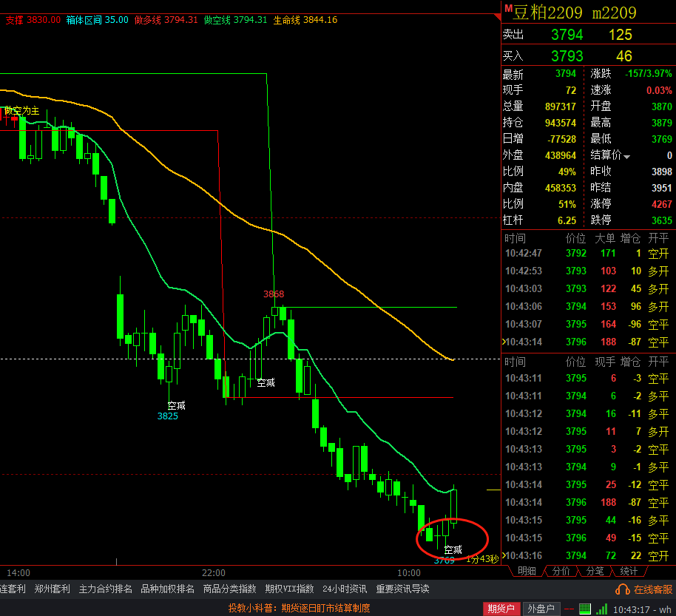The height and width of the screenshot is (616, 676).
Task: Open 主力合约排名 ranking page
Action: click(x=106, y=589)
